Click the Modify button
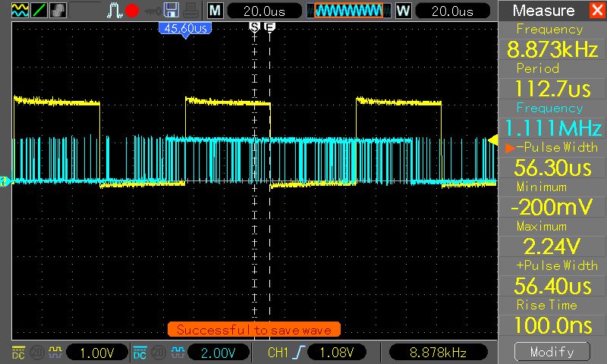The width and height of the screenshot is (607, 364). pos(552,352)
